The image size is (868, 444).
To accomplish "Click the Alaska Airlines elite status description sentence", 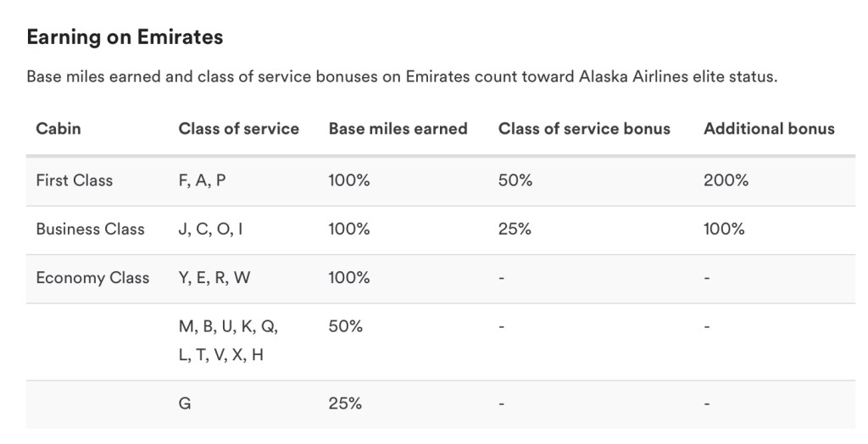I will point(402,77).
